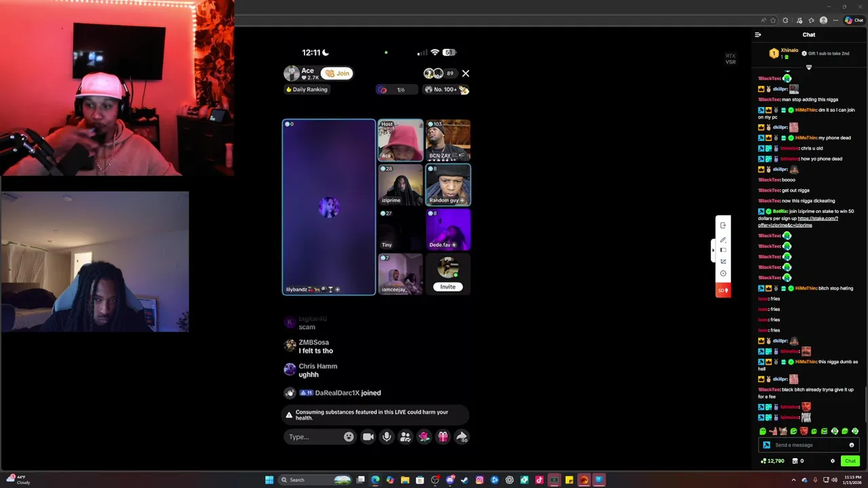Click the green Chat send button
The width and height of the screenshot is (868, 488).
pyautogui.click(x=850, y=461)
